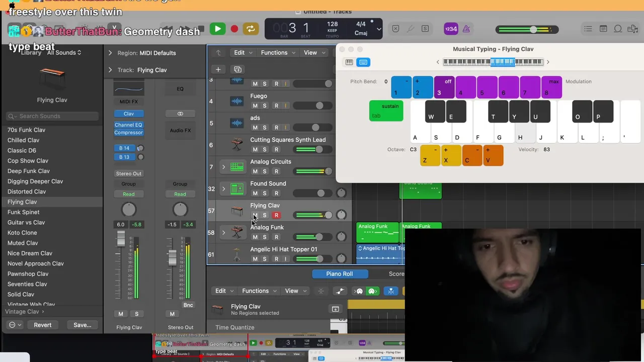This screenshot has height=362, width=644.
Task: Adjust the master volume slider in control bar
Action: [527, 30]
